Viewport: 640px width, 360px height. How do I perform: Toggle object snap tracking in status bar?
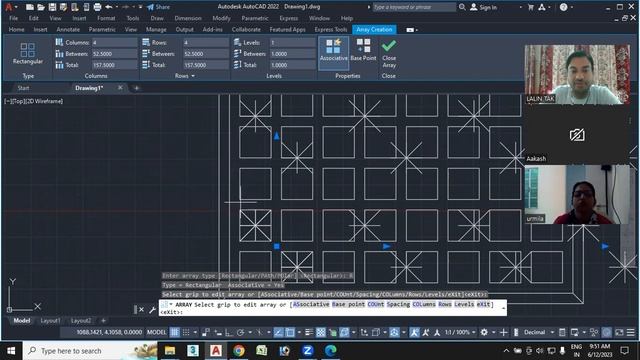[x=278, y=332]
